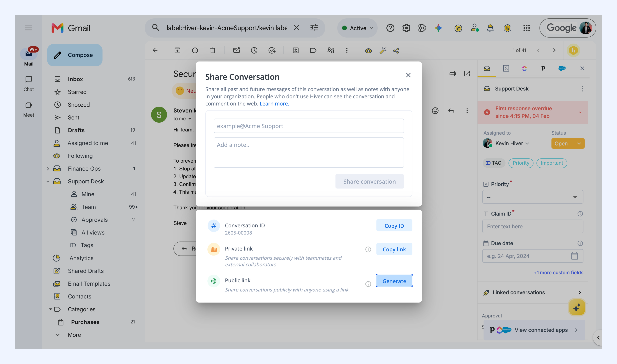Open Gmail Support help icon
The image size is (617, 364).
point(390,28)
